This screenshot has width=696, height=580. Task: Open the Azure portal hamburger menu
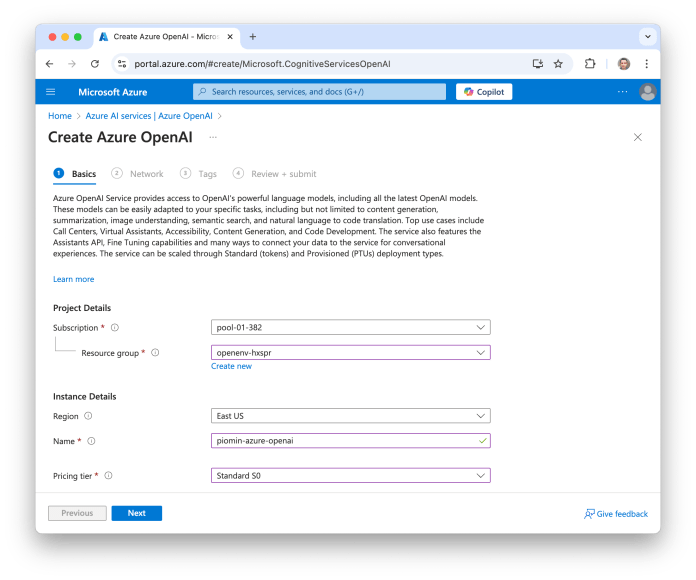click(51, 92)
